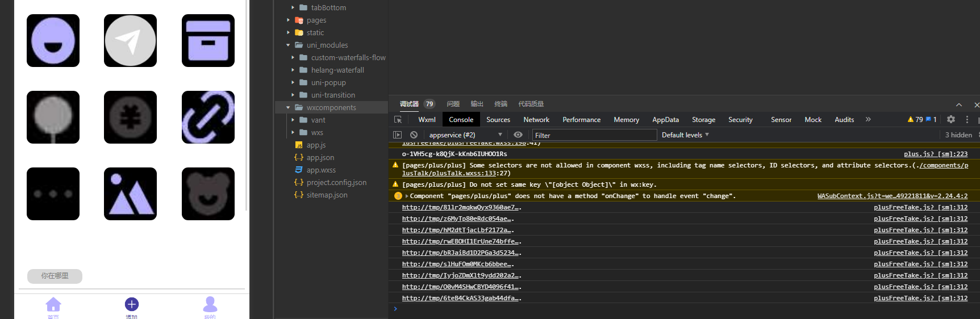Viewport: 980px width, 319px height.
Task: Activate the element inspector picker icon
Action: tap(398, 119)
